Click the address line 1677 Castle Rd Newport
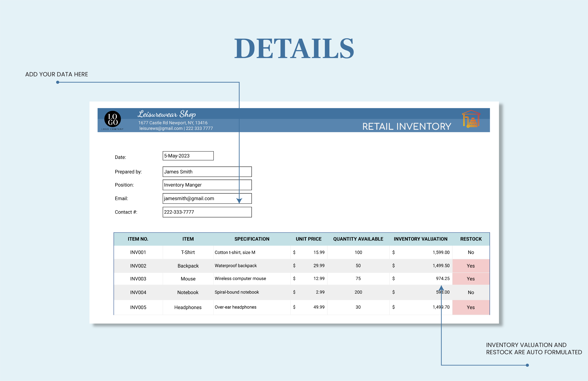 pyautogui.click(x=173, y=123)
